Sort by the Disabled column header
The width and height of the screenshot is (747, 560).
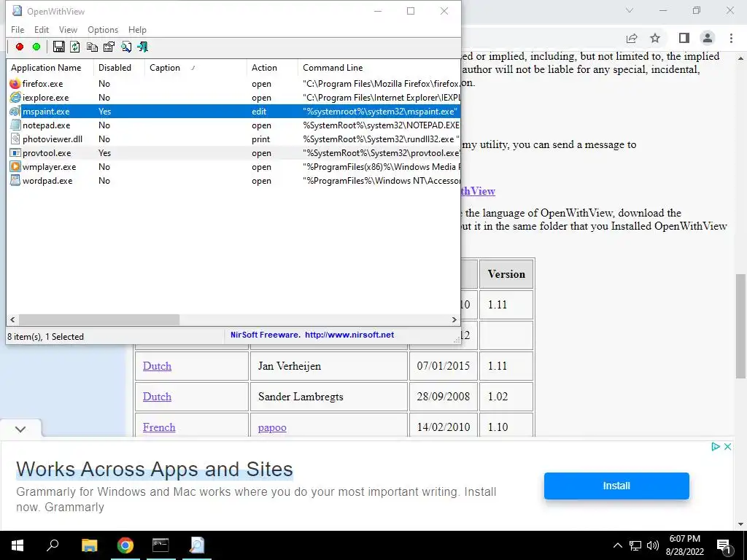pyautogui.click(x=119, y=68)
